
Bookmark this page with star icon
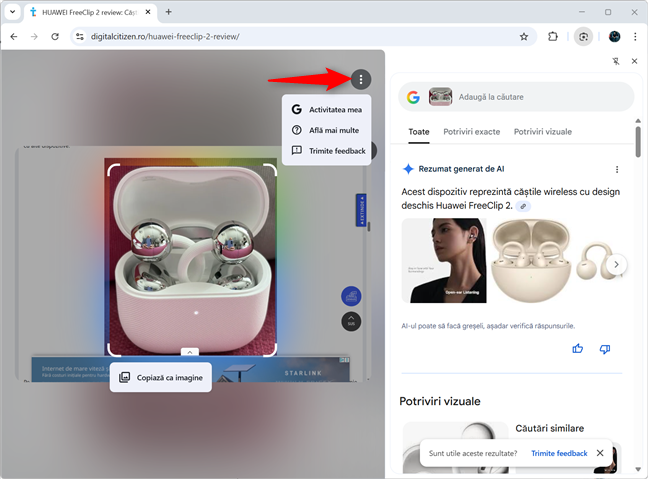[x=524, y=36]
